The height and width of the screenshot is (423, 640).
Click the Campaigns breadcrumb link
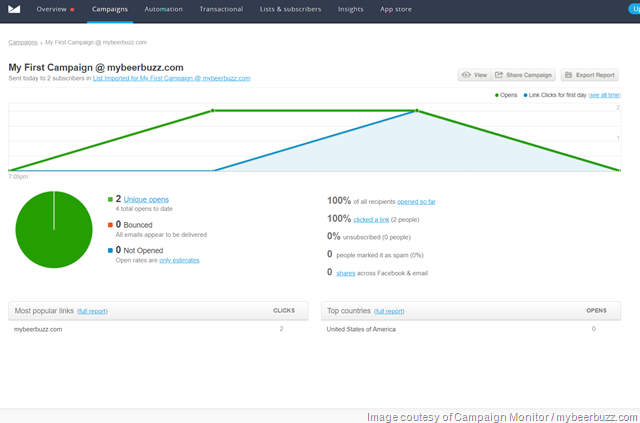23,42
